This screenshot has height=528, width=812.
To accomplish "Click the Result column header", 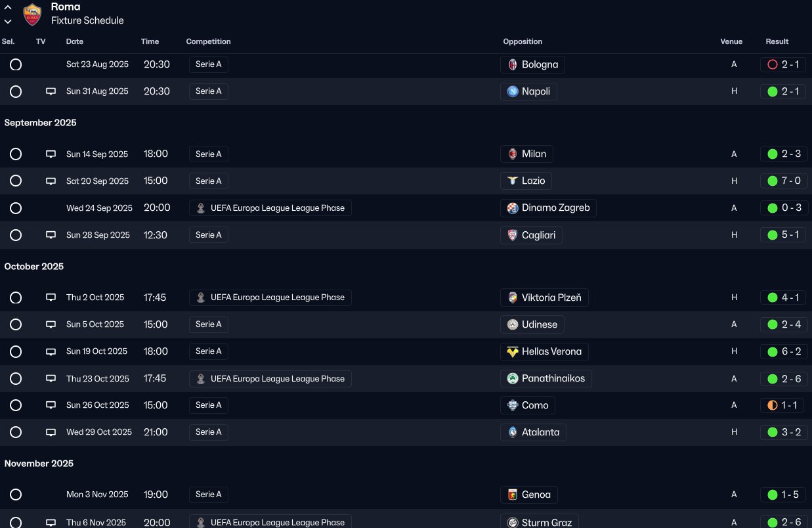I will [777, 41].
